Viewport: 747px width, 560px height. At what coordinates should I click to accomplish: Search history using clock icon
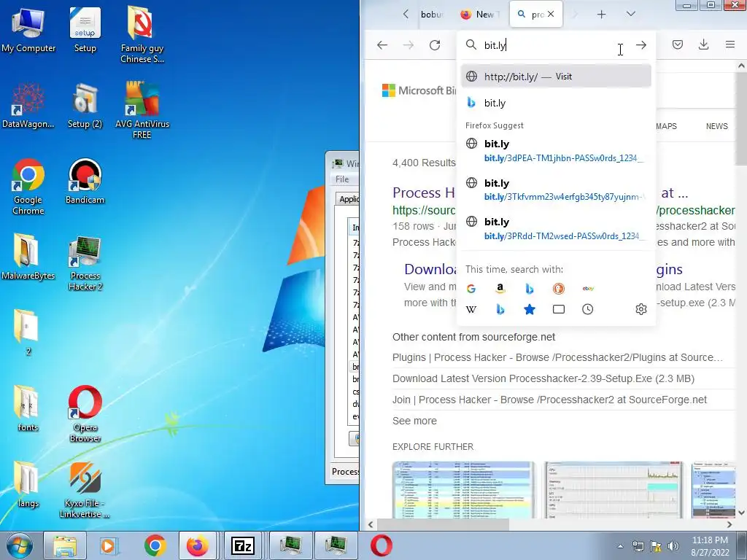coord(588,309)
